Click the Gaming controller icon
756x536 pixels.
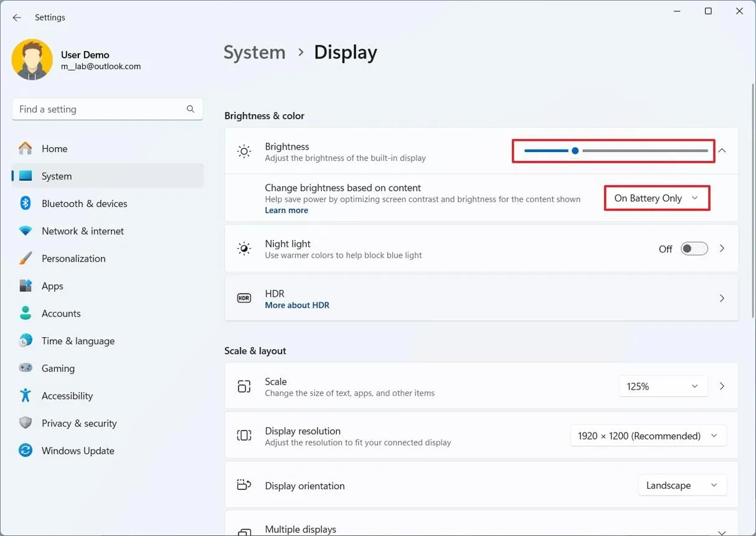26,368
